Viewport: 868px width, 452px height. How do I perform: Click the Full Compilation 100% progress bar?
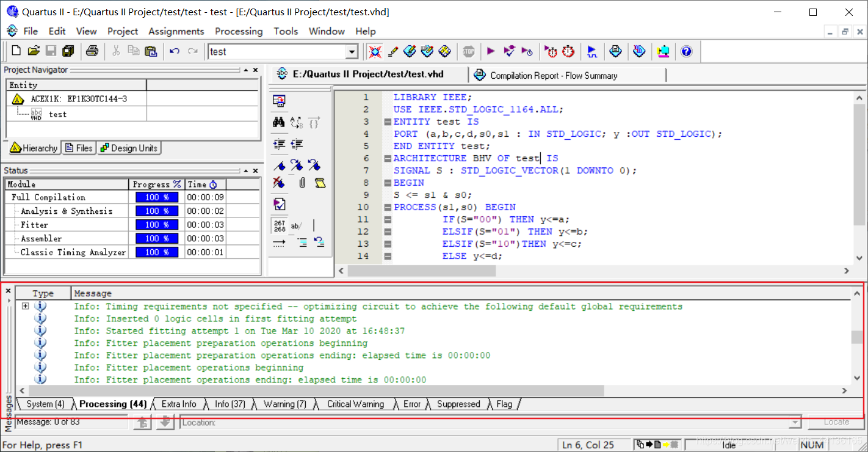(157, 197)
